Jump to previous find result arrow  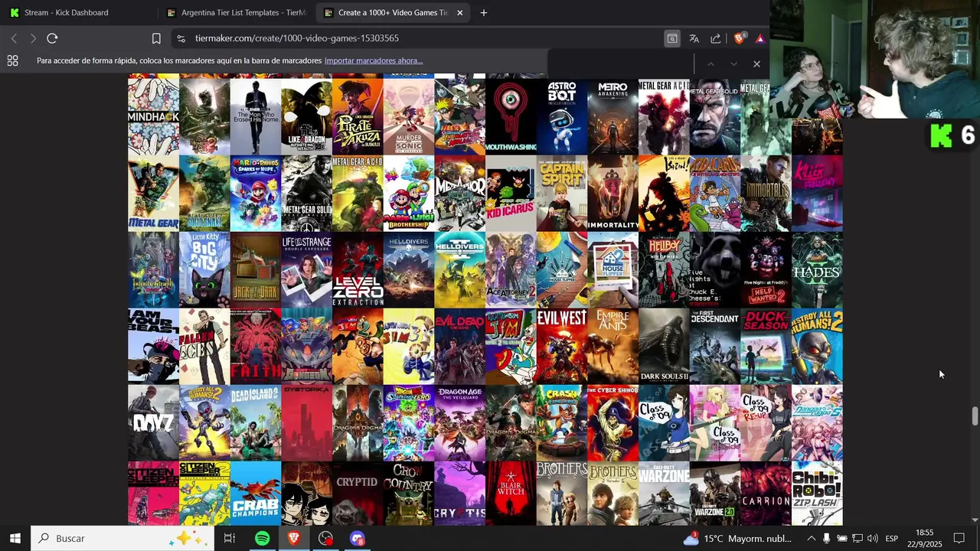tap(710, 64)
